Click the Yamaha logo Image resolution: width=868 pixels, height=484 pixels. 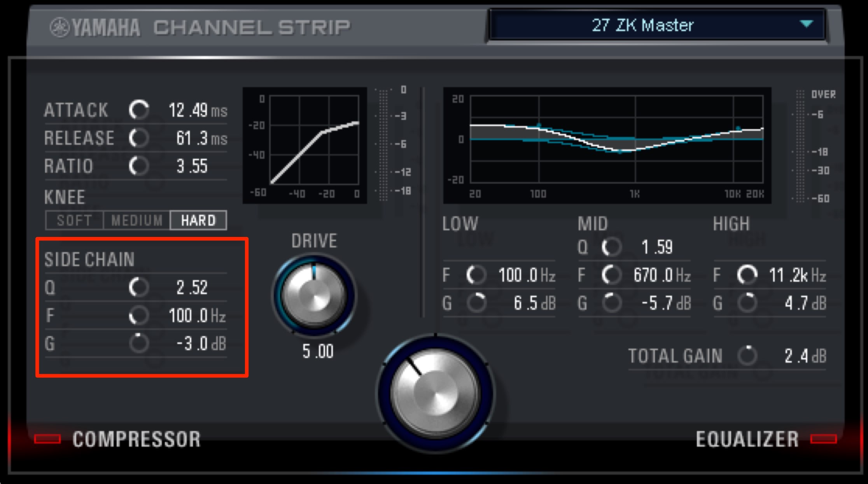pyautogui.click(x=95, y=28)
